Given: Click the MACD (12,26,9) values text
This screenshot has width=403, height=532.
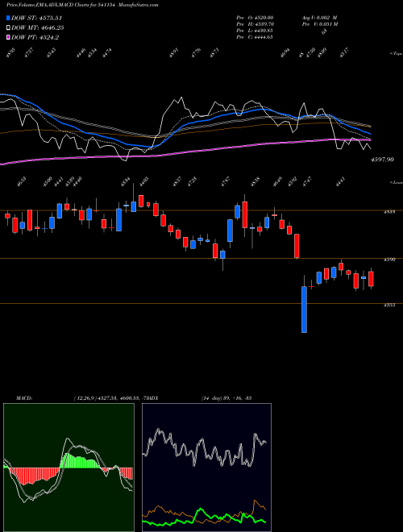Looking at the screenshot, I should pyautogui.click(x=111, y=397).
